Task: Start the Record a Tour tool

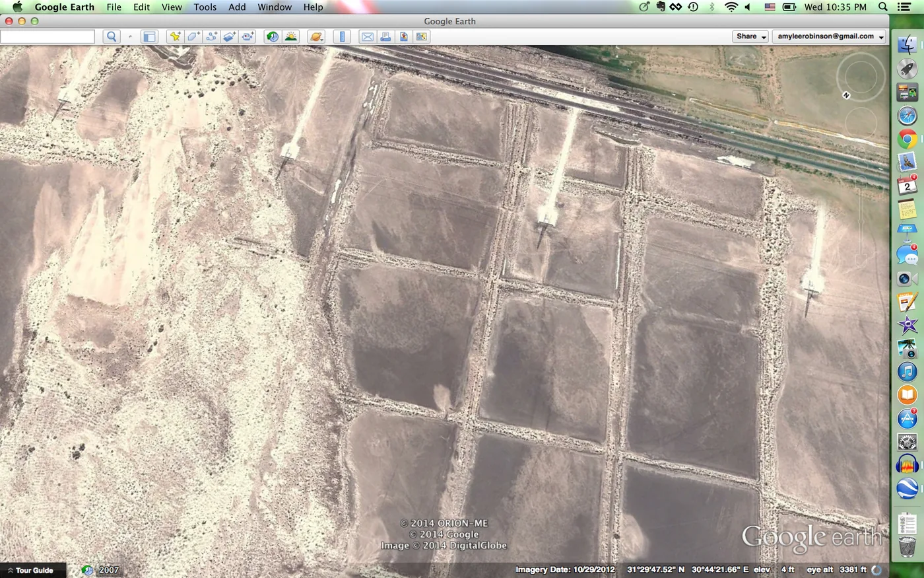Action: (x=248, y=37)
